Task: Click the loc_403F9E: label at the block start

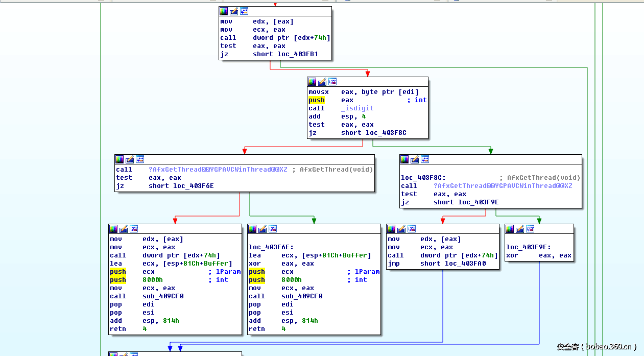Action: point(528,247)
